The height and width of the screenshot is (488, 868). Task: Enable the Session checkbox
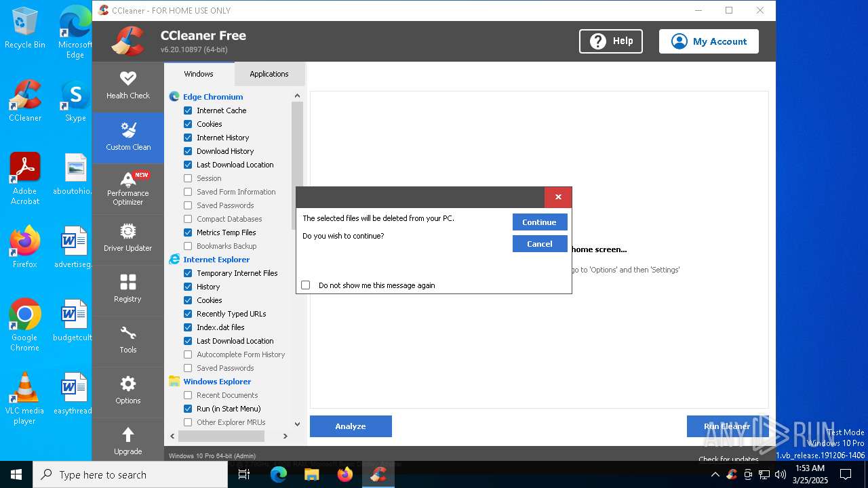[x=188, y=178]
